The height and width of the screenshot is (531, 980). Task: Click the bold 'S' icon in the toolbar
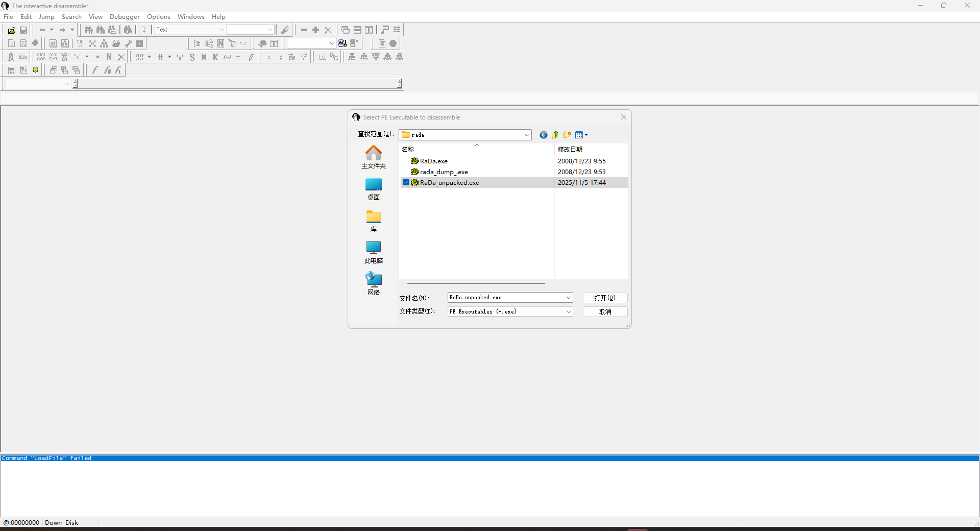[x=192, y=57]
